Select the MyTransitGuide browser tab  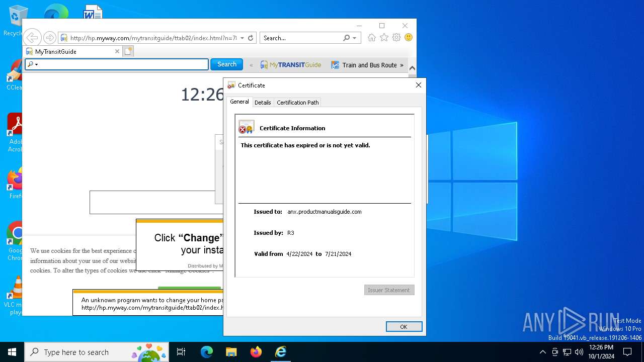point(73,51)
